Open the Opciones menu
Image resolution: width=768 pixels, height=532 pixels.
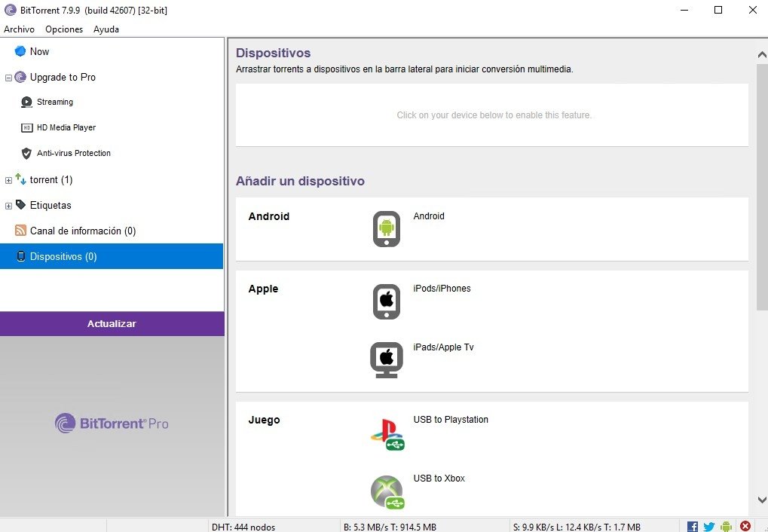click(x=64, y=29)
